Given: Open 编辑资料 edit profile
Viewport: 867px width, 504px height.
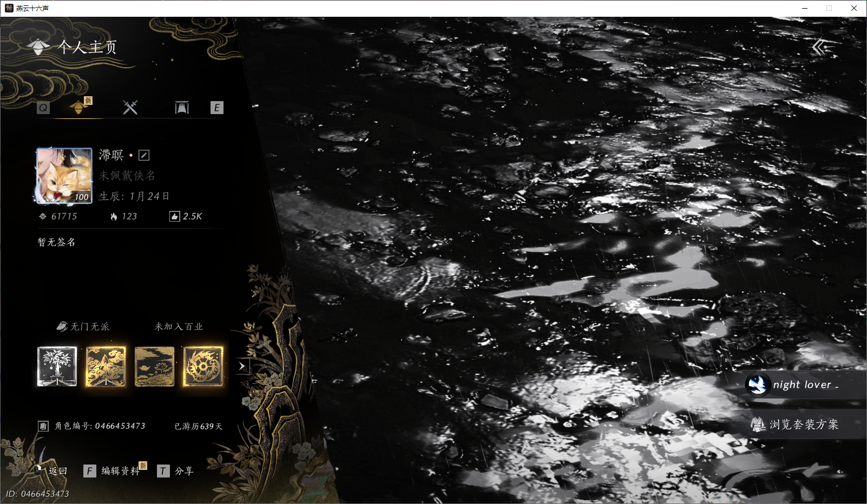Looking at the screenshot, I should 120,471.
